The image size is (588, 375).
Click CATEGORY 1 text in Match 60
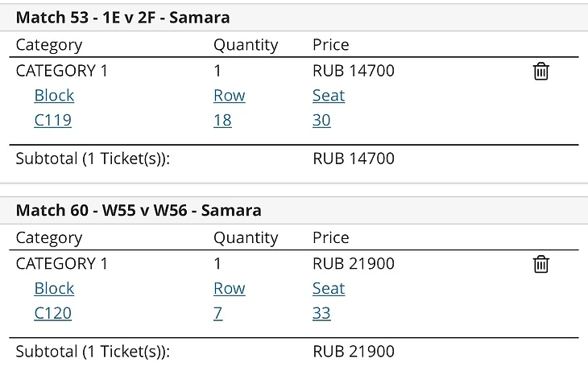[x=62, y=263]
